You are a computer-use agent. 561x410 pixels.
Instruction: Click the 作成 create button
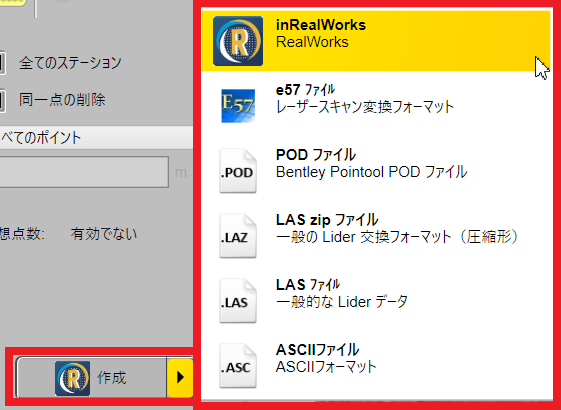point(91,377)
